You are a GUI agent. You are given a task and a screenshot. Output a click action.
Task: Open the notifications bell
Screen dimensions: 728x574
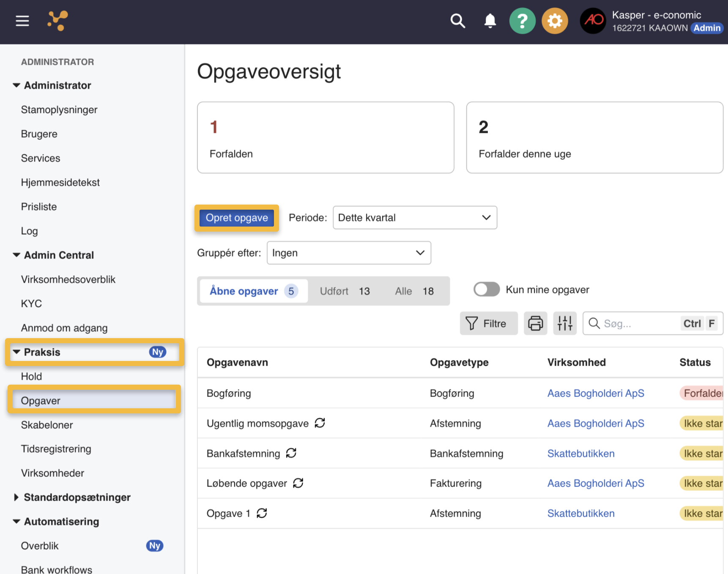[490, 21]
